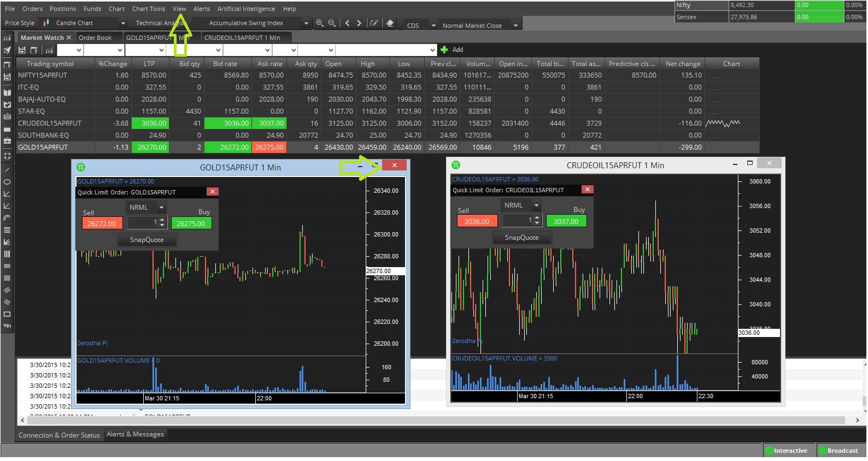
Task: Click the zoom in magnifier icon
Action: coord(320,23)
